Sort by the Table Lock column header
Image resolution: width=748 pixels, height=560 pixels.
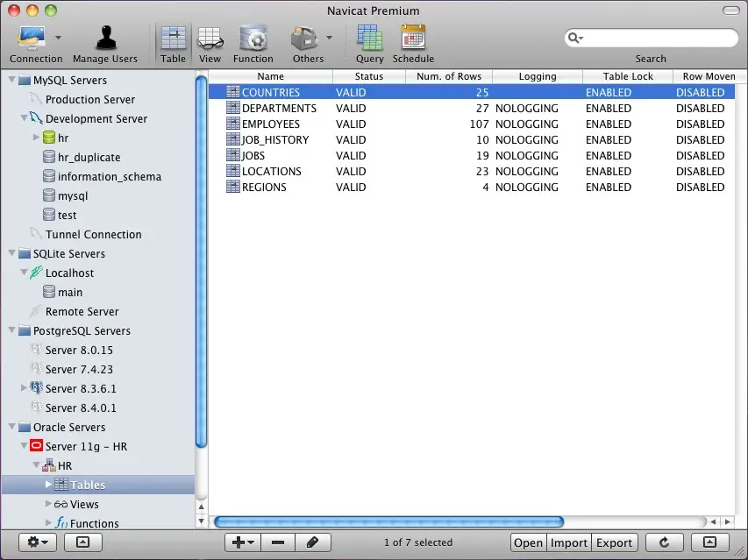tap(628, 76)
